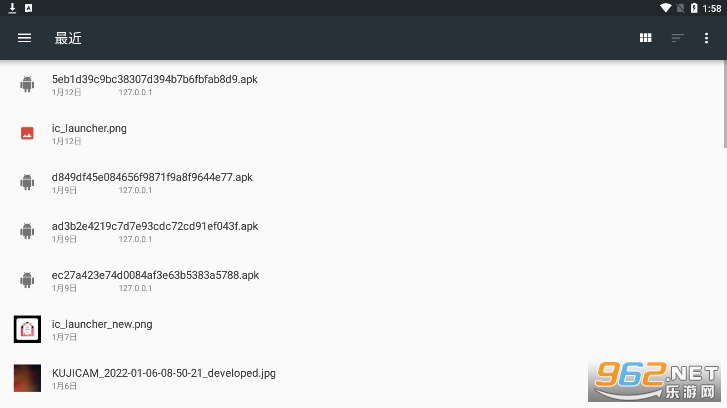
Task: Open download notification in status bar
Action: pos(13,8)
